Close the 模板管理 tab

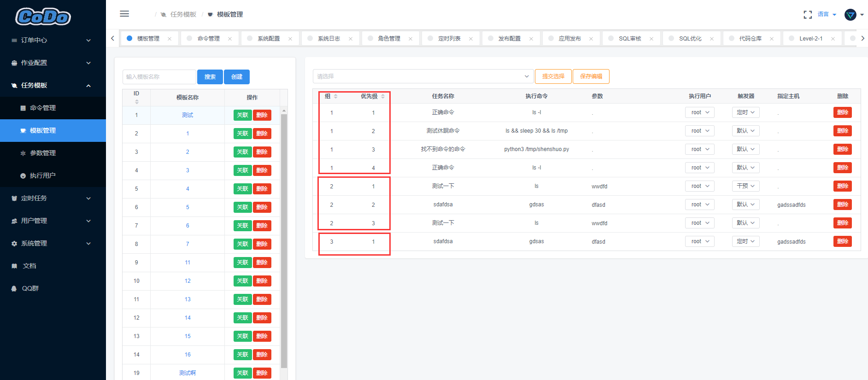[170, 39]
